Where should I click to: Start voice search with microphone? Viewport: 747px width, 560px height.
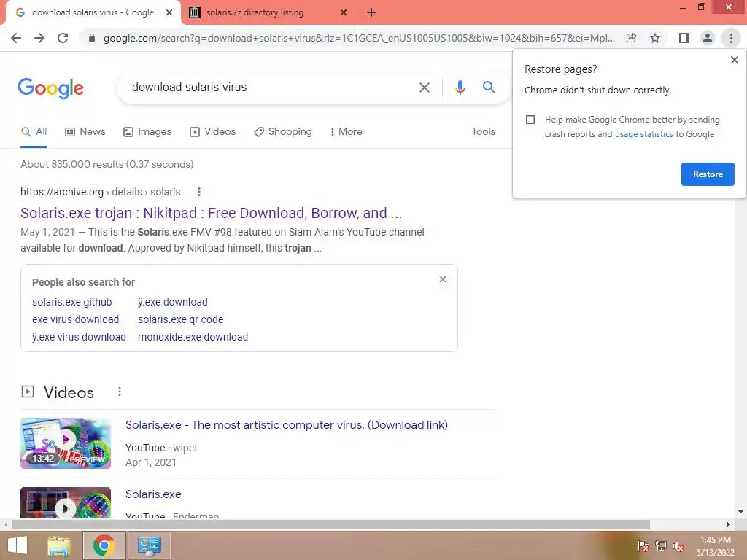click(x=460, y=87)
